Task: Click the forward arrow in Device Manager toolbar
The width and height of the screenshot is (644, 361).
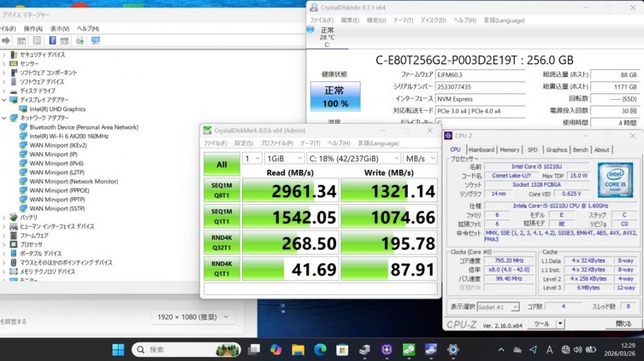Action: tap(6, 41)
